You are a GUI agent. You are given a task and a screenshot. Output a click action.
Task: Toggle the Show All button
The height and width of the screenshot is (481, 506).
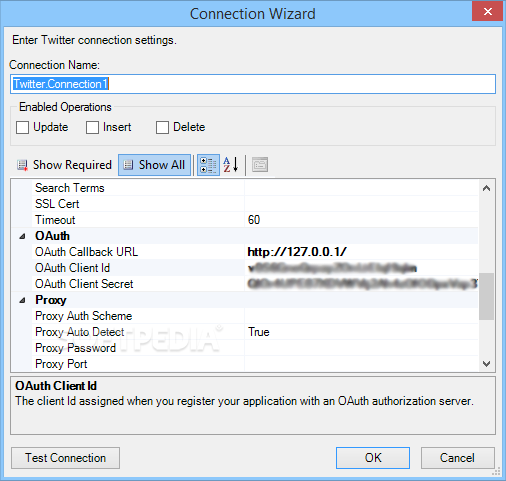click(x=155, y=165)
